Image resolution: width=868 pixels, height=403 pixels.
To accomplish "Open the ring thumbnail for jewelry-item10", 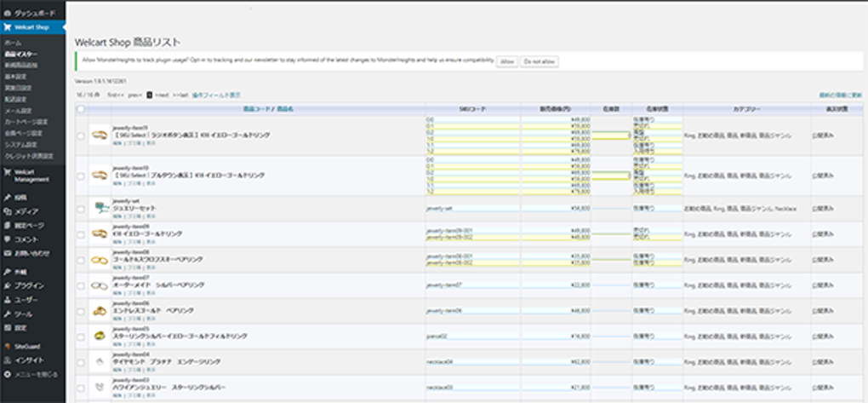I will (x=100, y=176).
